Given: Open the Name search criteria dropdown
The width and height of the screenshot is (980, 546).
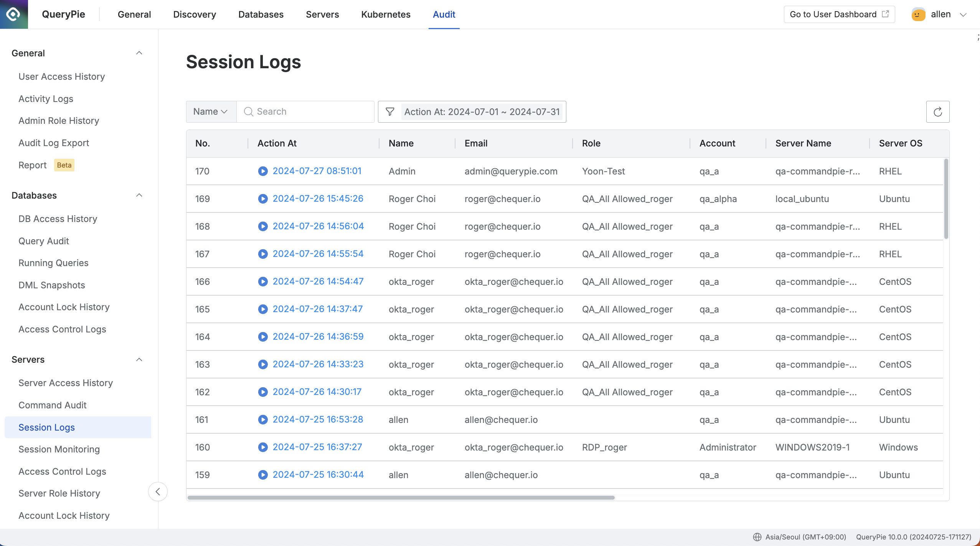Looking at the screenshot, I should 210,112.
